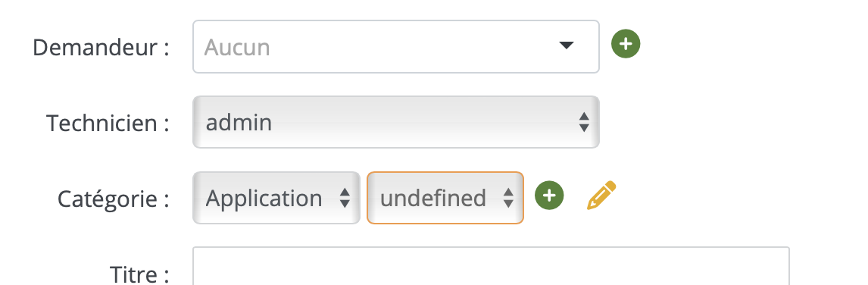
Task: Click the Application value text
Action: point(264,199)
